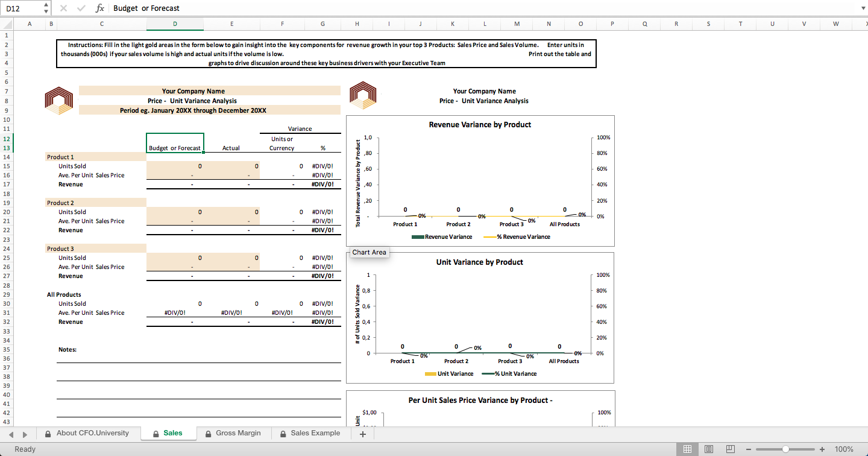Open the About CFO.University sheet tab
The image size is (868, 456).
pos(87,433)
